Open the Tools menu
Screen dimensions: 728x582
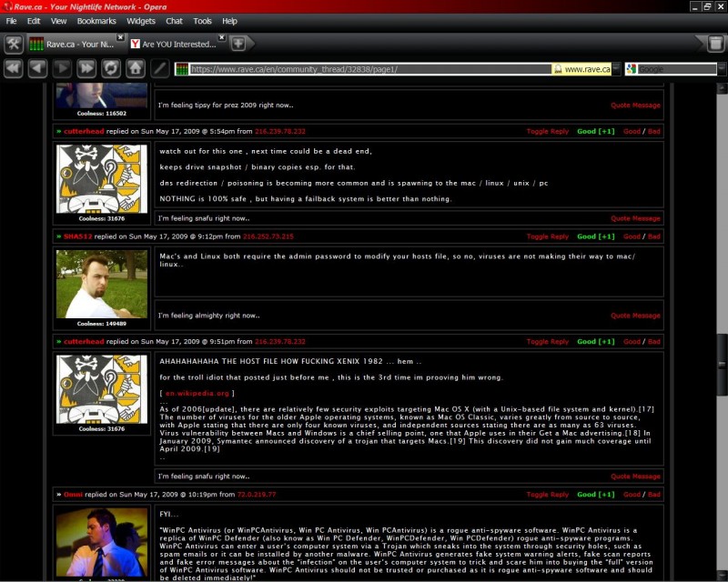point(202,21)
